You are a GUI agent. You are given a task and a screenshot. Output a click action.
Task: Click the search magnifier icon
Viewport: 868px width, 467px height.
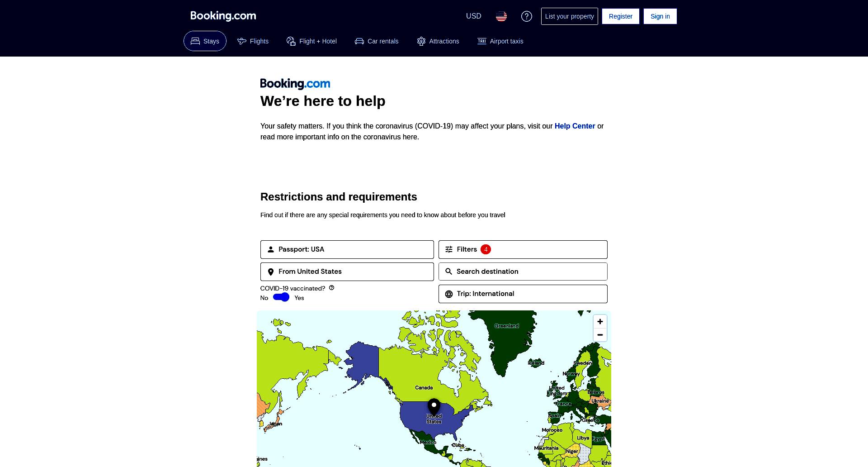coord(448,272)
